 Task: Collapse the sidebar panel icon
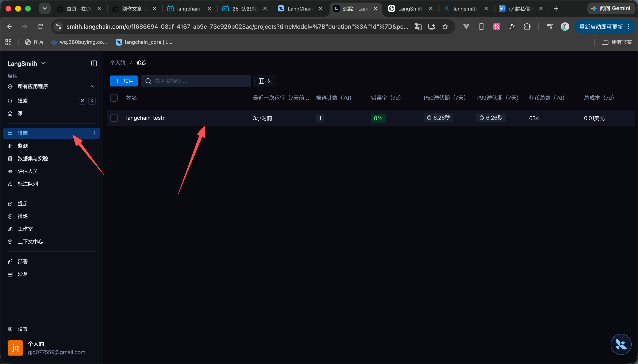tap(94, 63)
